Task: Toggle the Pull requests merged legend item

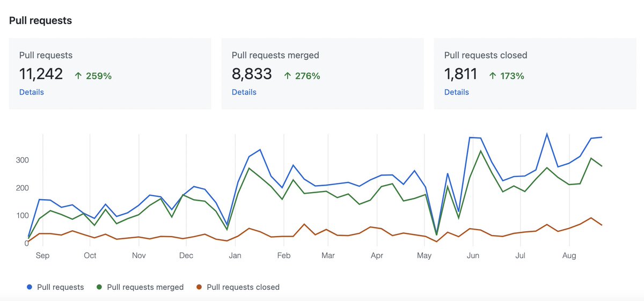Action: click(140, 287)
